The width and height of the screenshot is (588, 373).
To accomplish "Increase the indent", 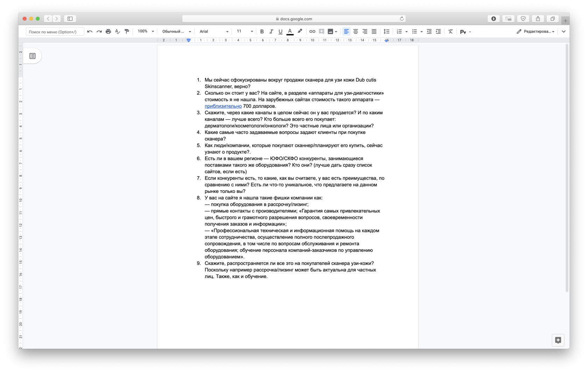I will [x=438, y=31].
